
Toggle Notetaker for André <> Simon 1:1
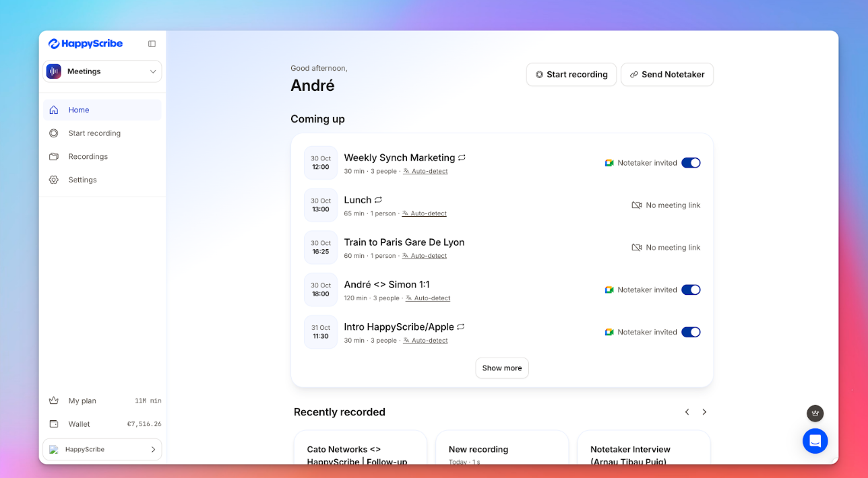691,289
